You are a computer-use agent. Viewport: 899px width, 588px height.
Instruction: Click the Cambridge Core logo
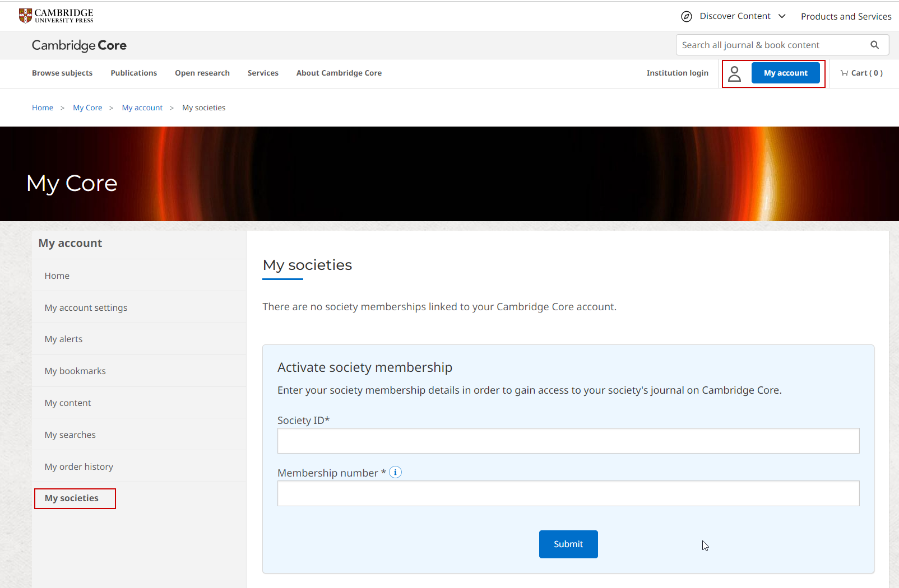click(79, 45)
